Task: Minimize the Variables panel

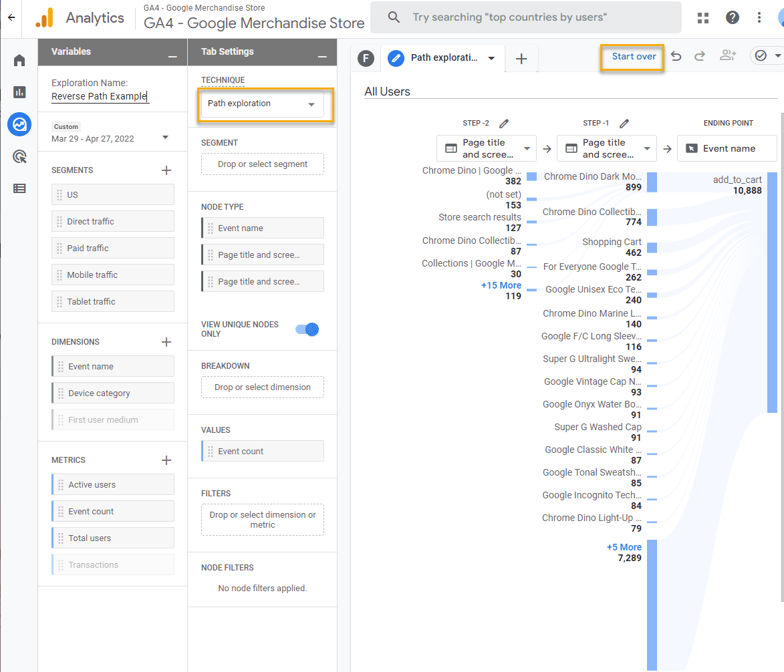Action: (172, 57)
